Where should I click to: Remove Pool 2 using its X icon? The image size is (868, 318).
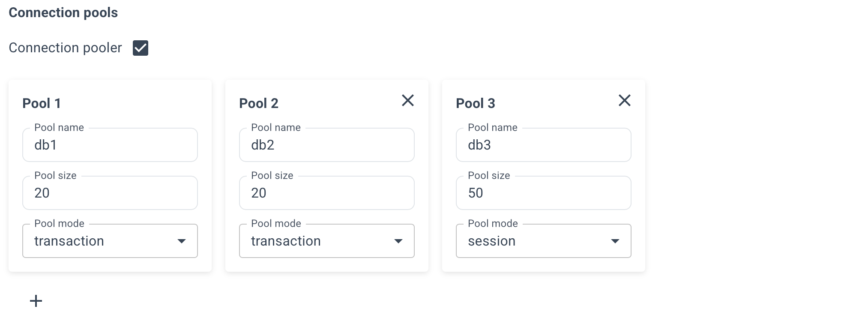tap(407, 100)
